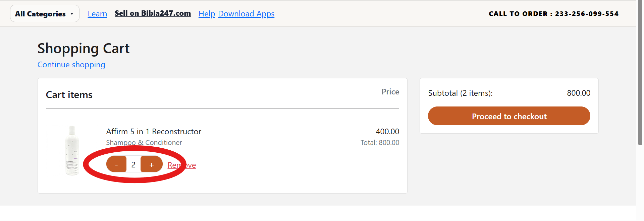644x221 pixels.
Task: Increase quantity with the plus button
Action: pos(152,164)
